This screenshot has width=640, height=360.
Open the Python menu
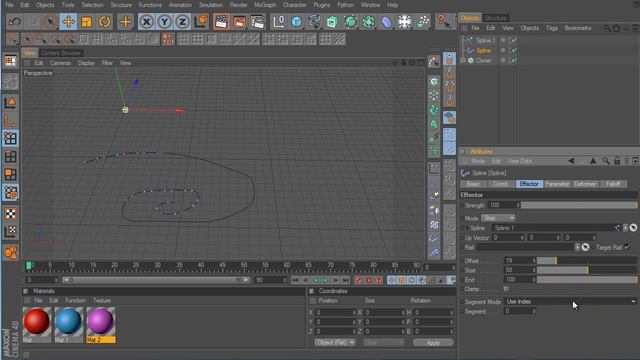(345, 5)
